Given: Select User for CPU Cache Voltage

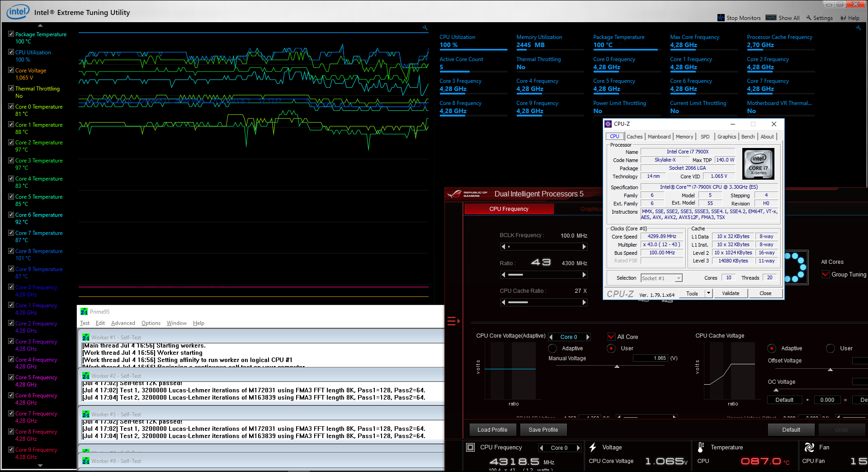Looking at the screenshot, I should coord(830,348).
